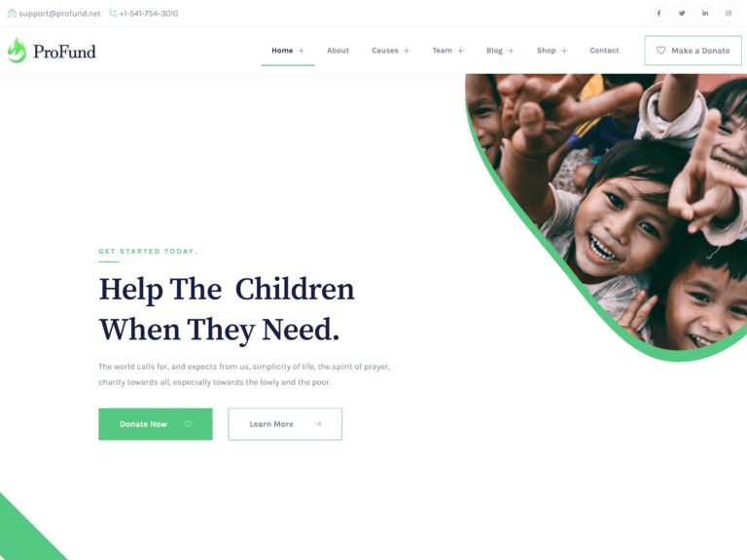This screenshot has height=560, width=747.
Task: Open the Instagram social icon
Action: click(729, 14)
